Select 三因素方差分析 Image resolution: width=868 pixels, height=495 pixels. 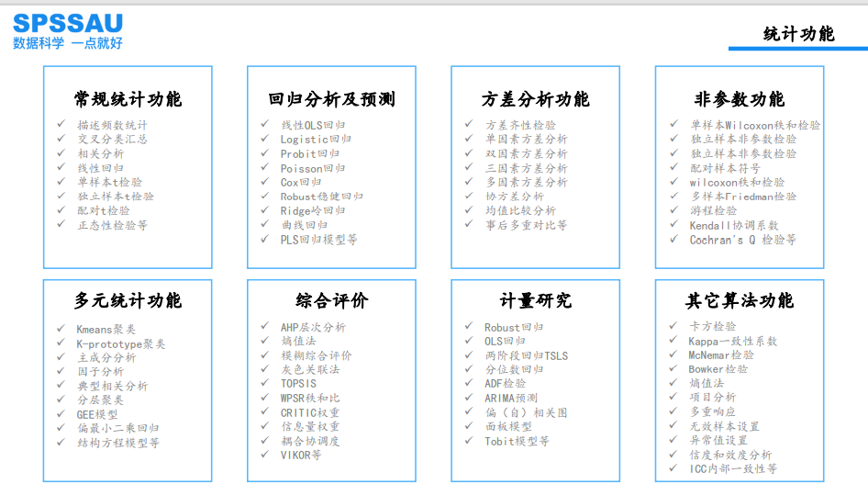point(527,168)
